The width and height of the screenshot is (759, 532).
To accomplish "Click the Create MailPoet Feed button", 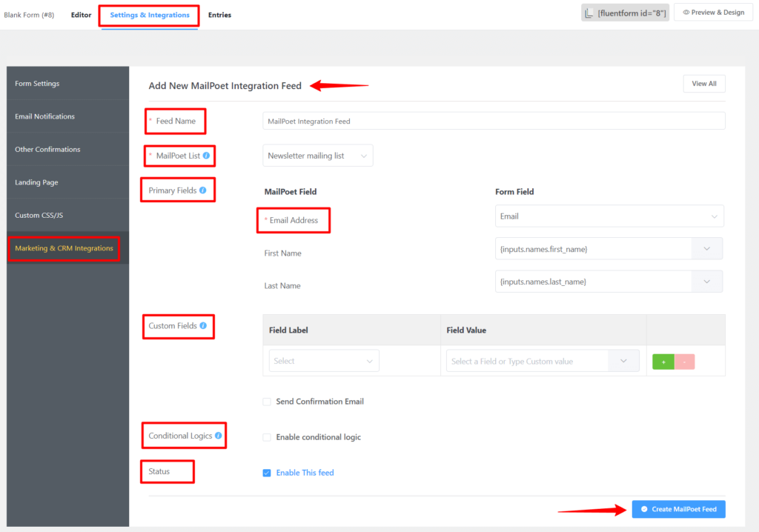I will point(677,509).
